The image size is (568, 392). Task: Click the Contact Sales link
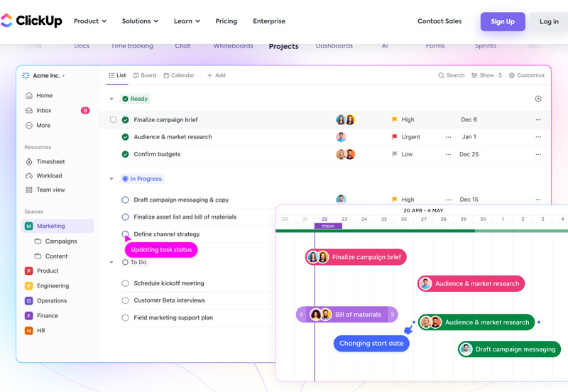tap(439, 21)
